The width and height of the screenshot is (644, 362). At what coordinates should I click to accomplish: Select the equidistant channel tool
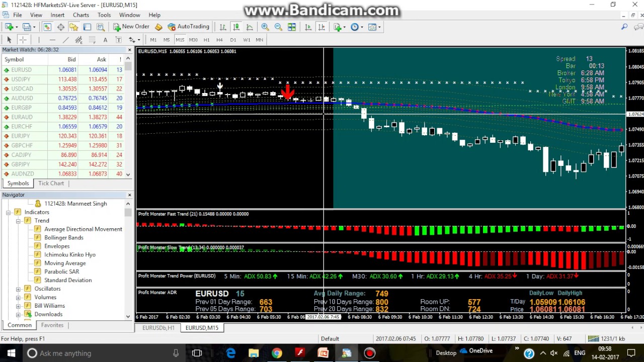(x=78, y=40)
